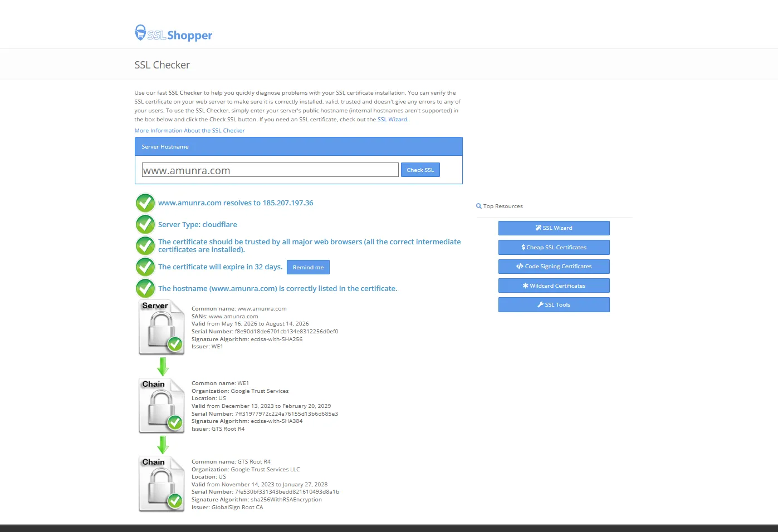Click 'Valid from November 14, 2023' line
The width and height of the screenshot is (778, 532).
tap(260, 485)
